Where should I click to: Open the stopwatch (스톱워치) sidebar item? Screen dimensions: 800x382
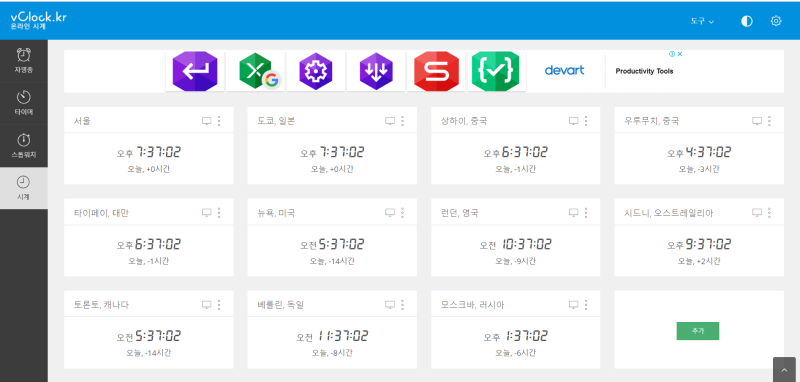23,145
